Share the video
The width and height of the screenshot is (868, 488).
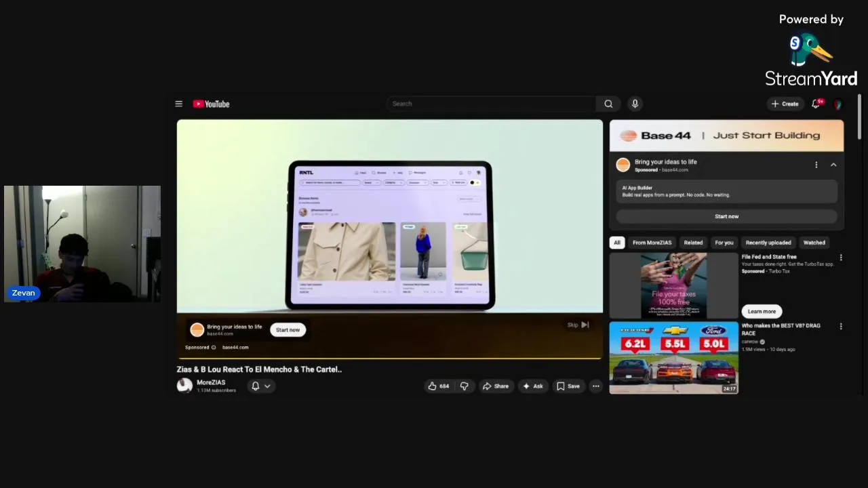click(495, 386)
